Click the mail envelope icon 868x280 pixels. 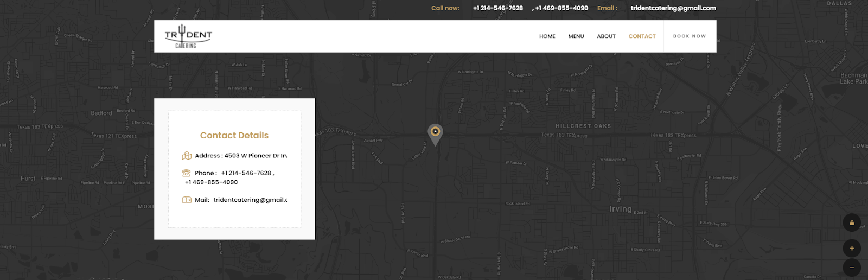tap(187, 200)
